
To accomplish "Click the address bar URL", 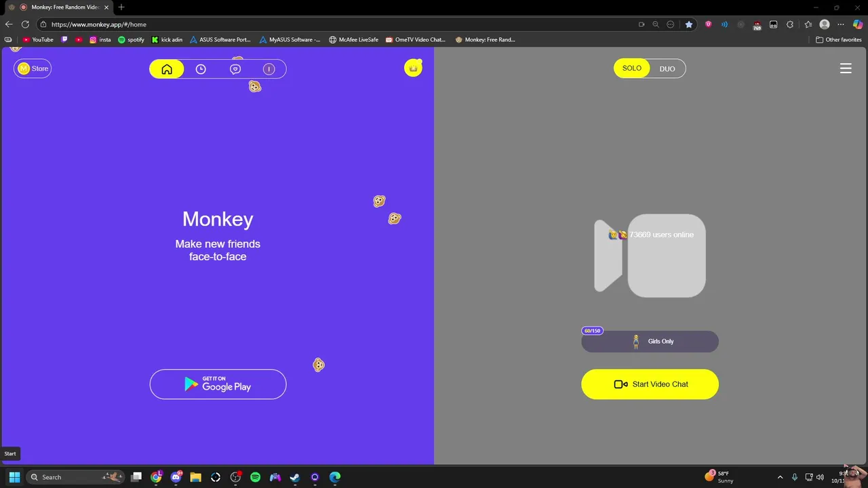I will tap(99, 24).
